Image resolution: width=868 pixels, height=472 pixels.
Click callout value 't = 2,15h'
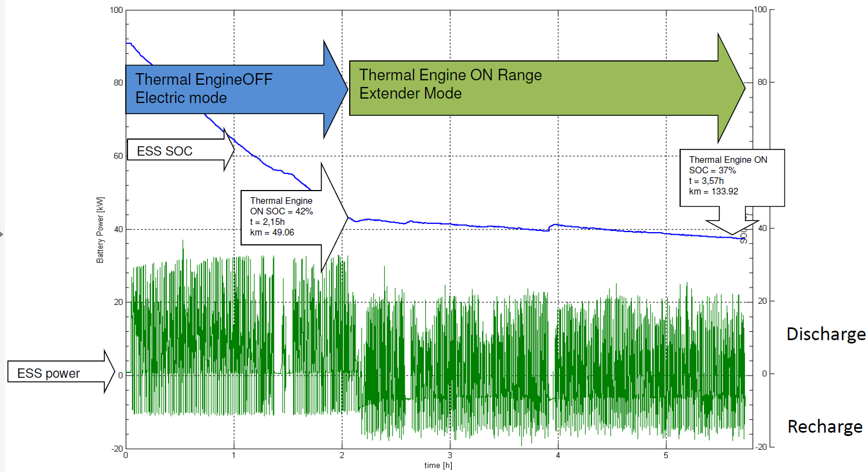point(267,222)
